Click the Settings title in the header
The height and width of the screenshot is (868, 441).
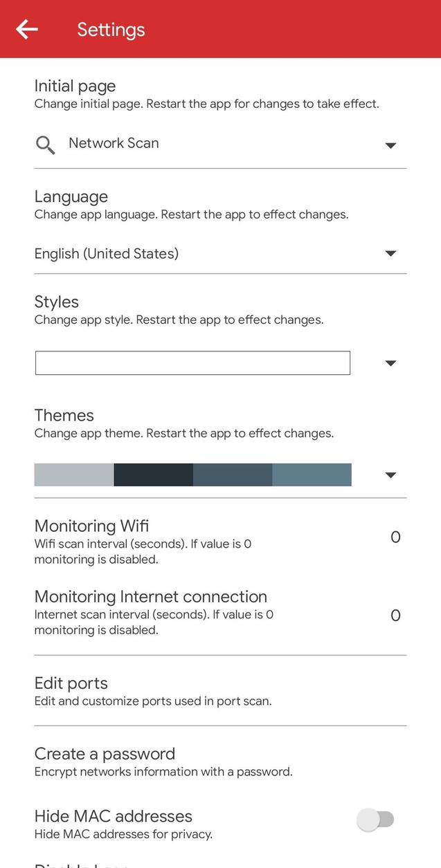111,29
